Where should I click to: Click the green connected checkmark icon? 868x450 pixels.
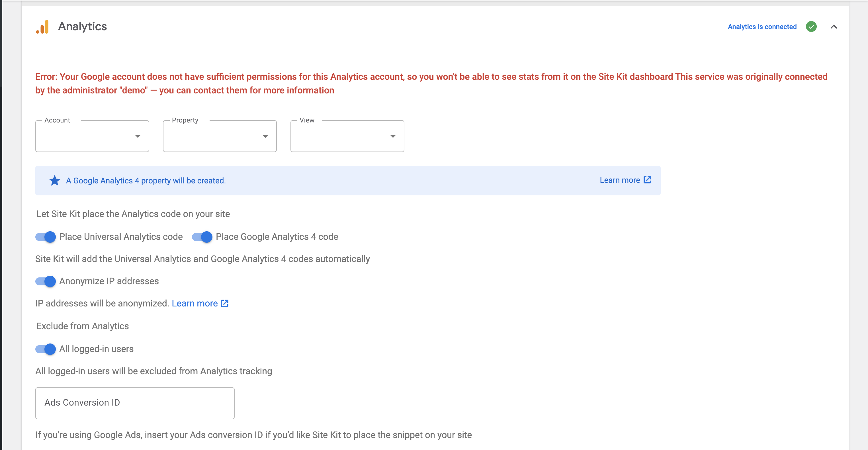coord(811,26)
